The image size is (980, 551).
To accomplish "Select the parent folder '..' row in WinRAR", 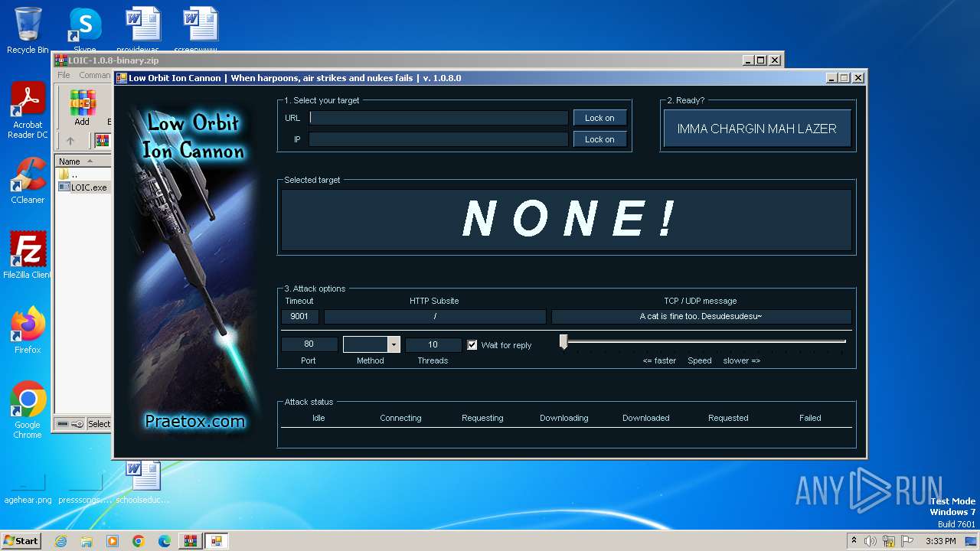I will [x=73, y=174].
